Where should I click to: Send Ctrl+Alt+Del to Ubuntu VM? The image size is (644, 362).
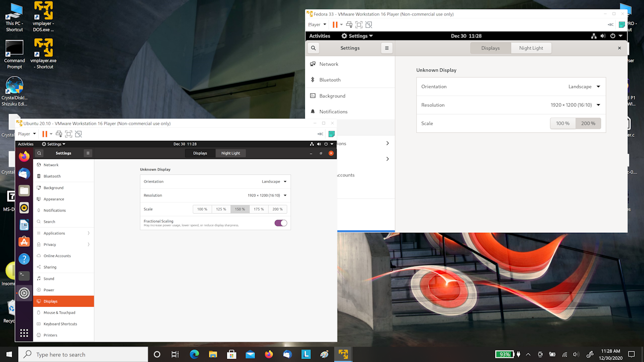tap(59, 134)
